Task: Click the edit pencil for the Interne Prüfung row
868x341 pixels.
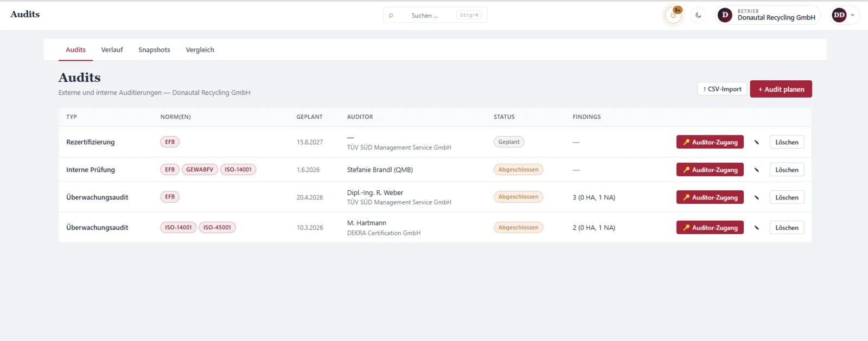Action: point(756,170)
